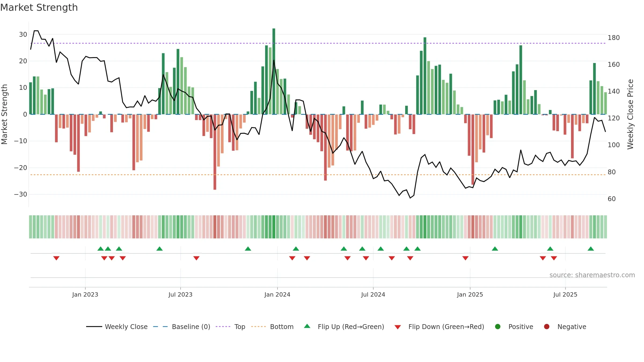Click the Jul 2023 axis label
Viewport: 644px width, 362px height.
click(180, 294)
